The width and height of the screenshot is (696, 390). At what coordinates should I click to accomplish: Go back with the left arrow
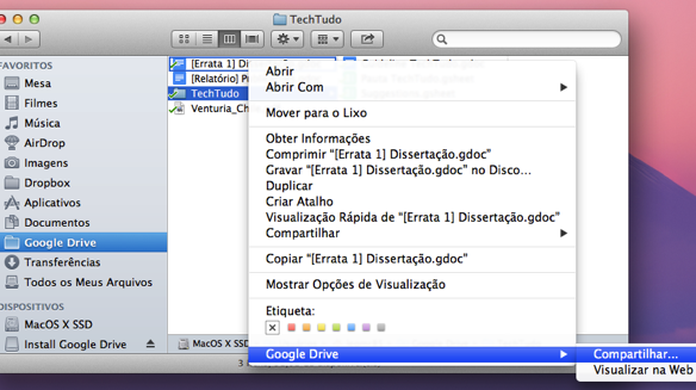pos(8,39)
